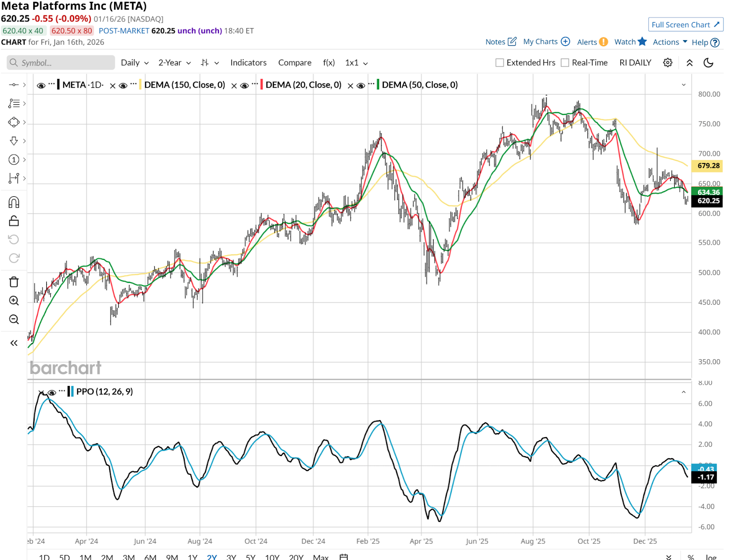739x560 pixels.
Task: Click the trash delete drawings icon
Action: pos(14,282)
